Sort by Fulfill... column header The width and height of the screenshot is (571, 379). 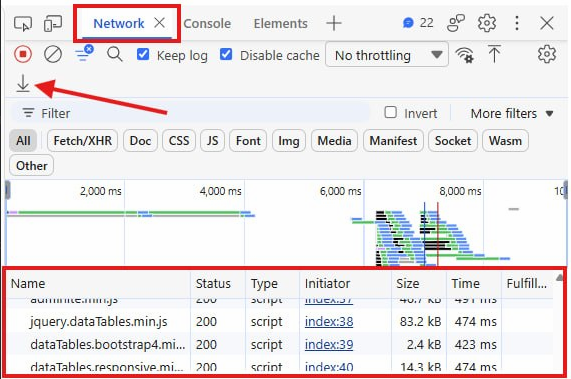[527, 284]
